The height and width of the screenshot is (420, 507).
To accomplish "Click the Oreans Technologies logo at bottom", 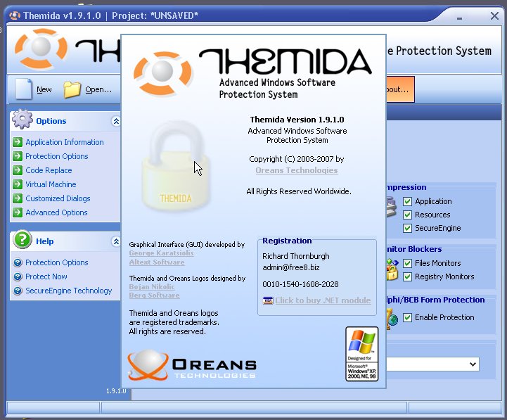I will (x=192, y=365).
